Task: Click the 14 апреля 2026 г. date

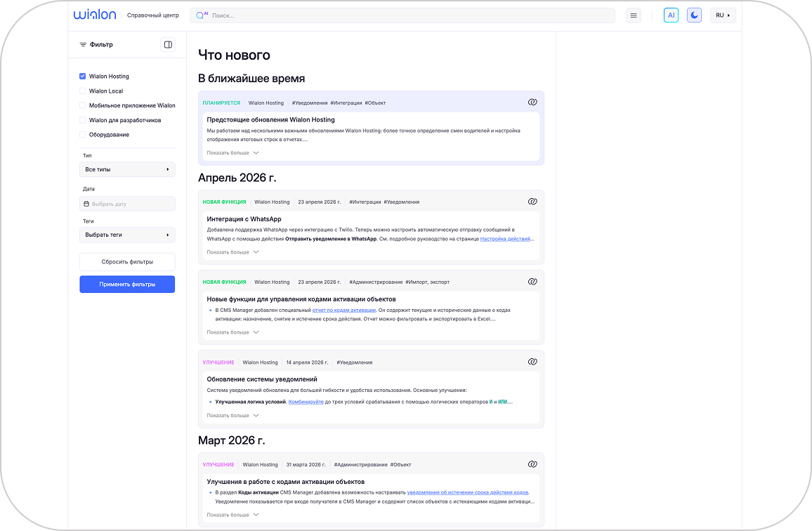Action: pos(307,362)
